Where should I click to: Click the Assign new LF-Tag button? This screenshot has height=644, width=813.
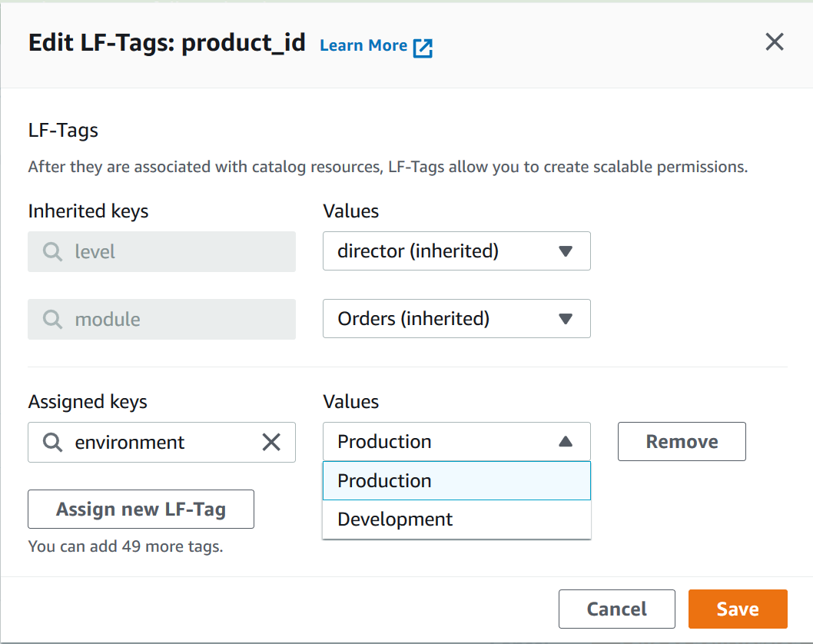tap(141, 509)
